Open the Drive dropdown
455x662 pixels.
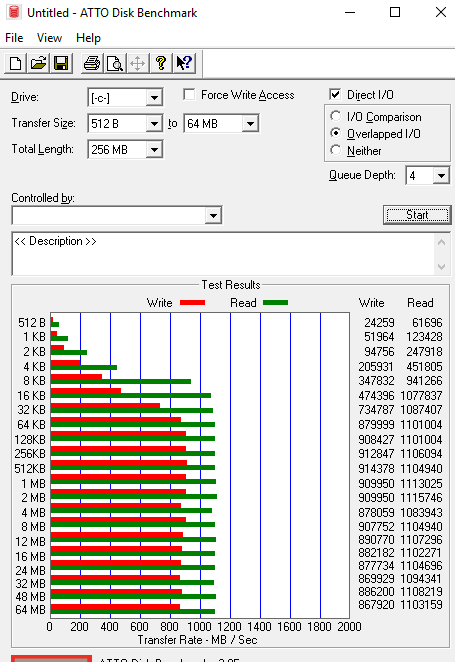(x=154, y=98)
